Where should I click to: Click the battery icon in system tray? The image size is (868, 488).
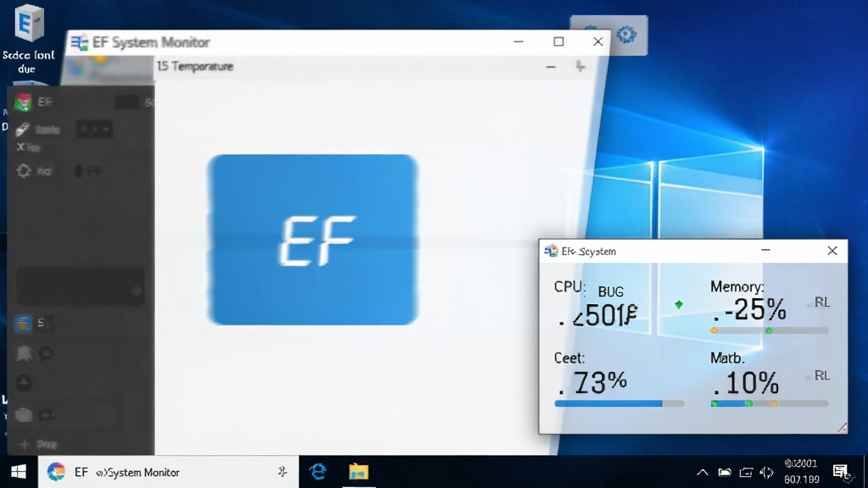coord(725,473)
